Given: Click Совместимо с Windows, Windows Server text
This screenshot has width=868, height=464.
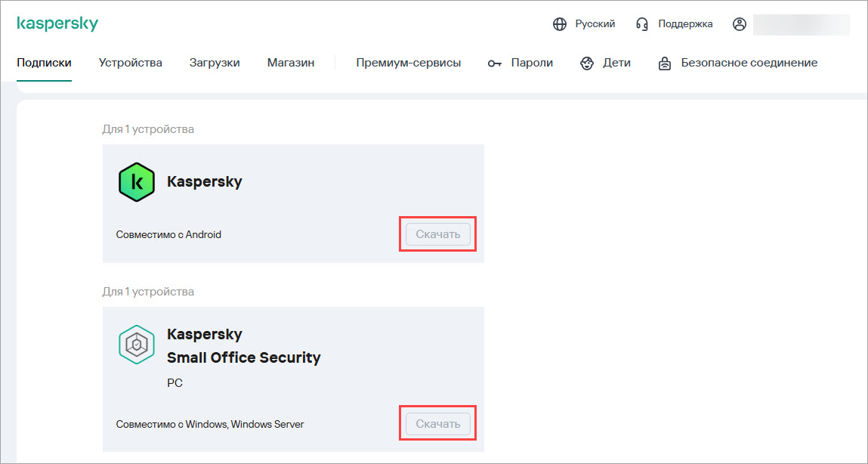Looking at the screenshot, I should click(x=210, y=425).
